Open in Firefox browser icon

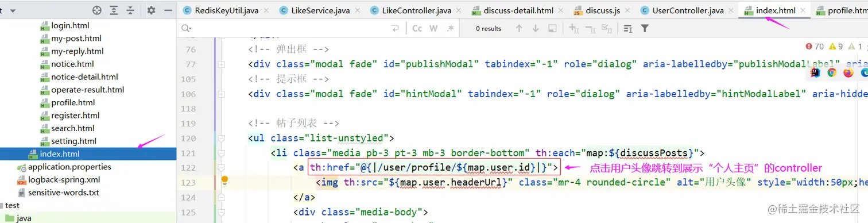coord(848,72)
